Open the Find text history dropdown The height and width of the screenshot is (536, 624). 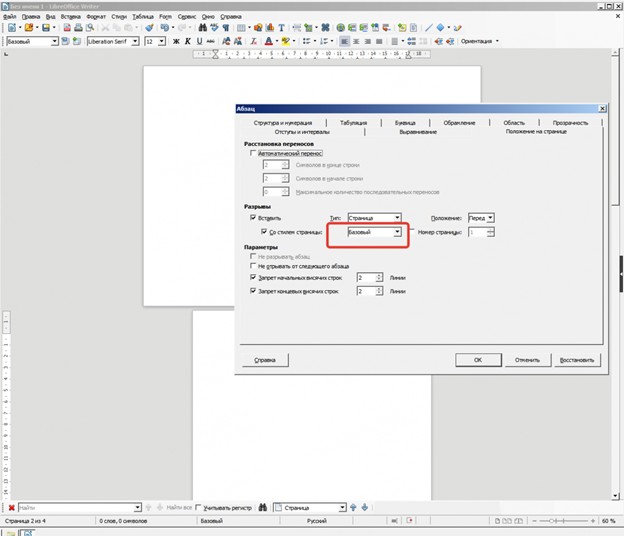(x=137, y=508)
